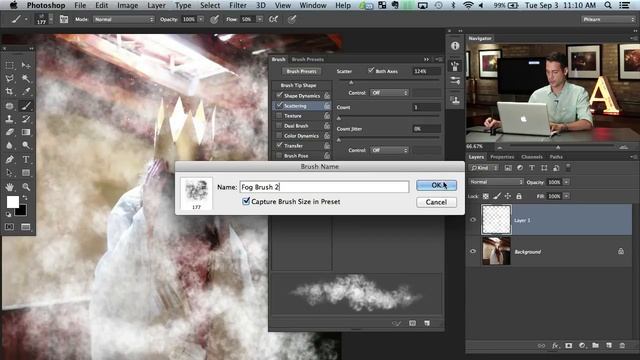Open the Layer menu
This screenshot has width=640, height=360.
(156, 5)
